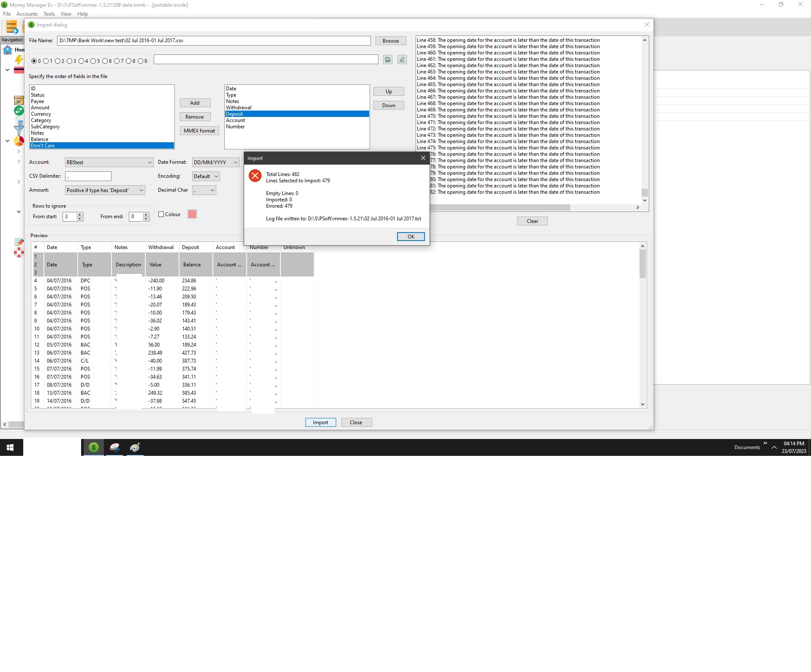Open the Accounts menu
The height and width of the screenshot is (672, 811).
[x=27, y=14]
